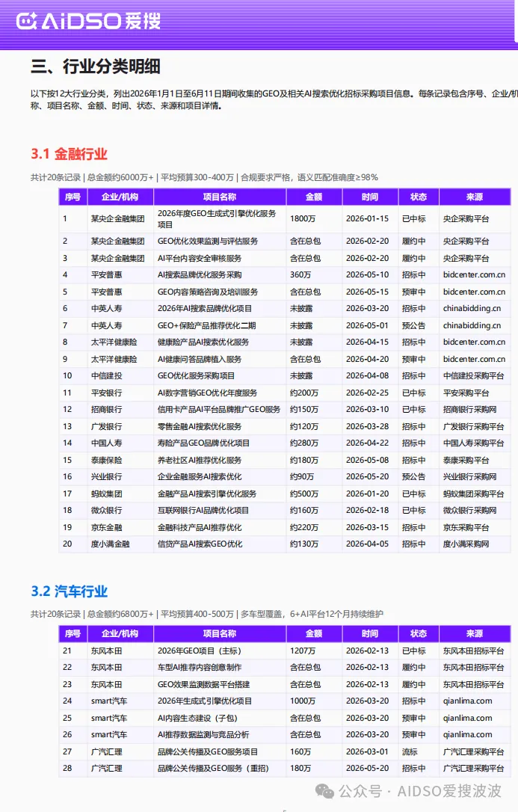Click the date 2026-01-15
518x812 pixels.
(368, 218)
